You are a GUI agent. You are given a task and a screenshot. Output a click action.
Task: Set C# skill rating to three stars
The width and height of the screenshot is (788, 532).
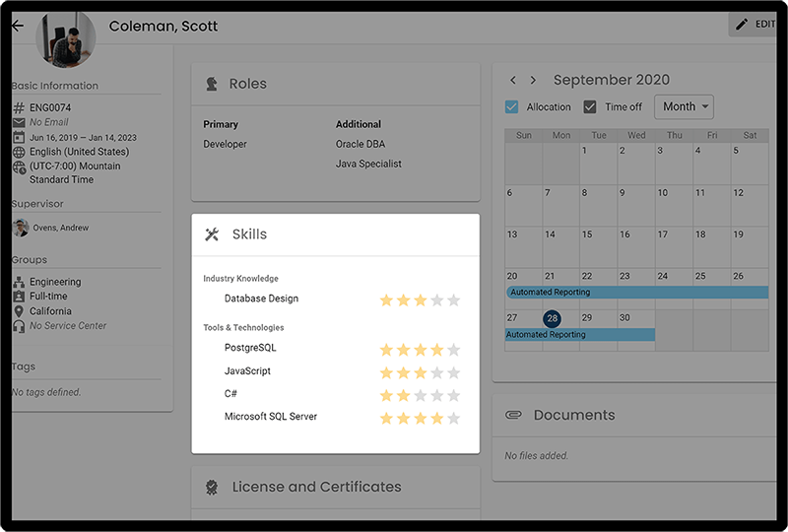(421, 395)
